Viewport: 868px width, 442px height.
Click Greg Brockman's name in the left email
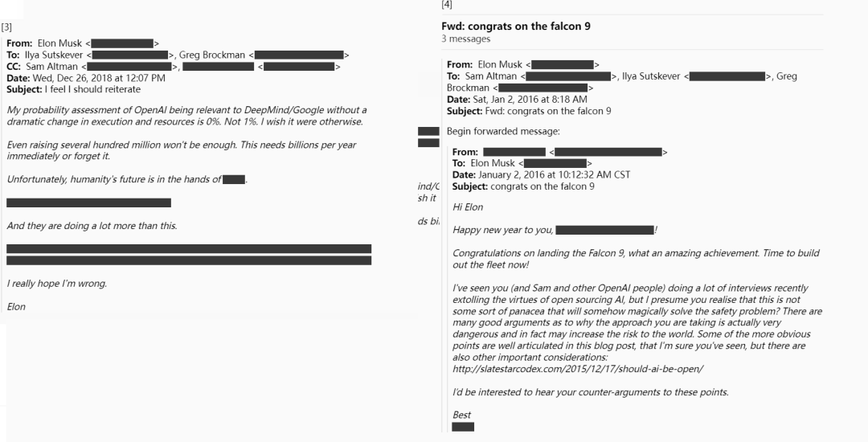pos(212,55)
